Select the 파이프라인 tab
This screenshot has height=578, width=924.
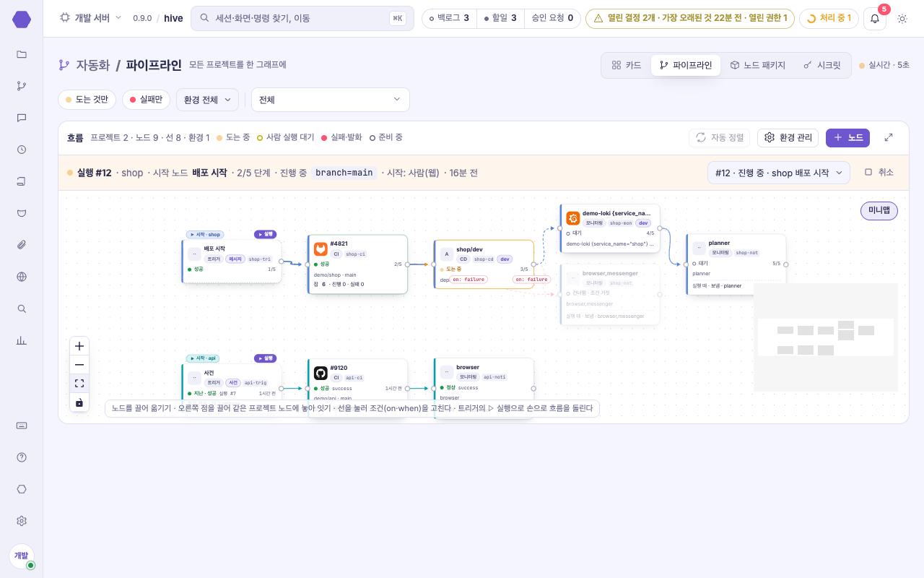tap(686, 65)
